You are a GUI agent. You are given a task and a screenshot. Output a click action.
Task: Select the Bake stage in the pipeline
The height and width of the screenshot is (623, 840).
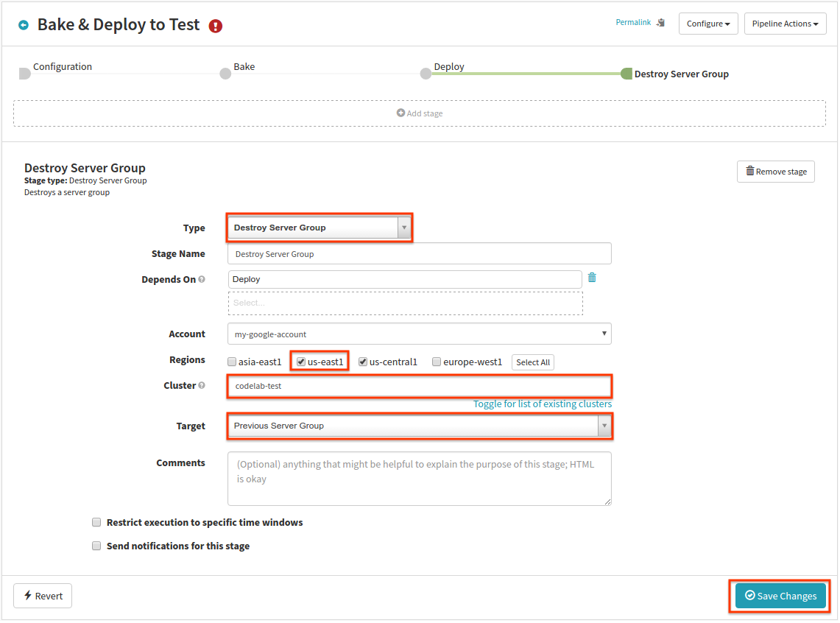tap(225, 74)
